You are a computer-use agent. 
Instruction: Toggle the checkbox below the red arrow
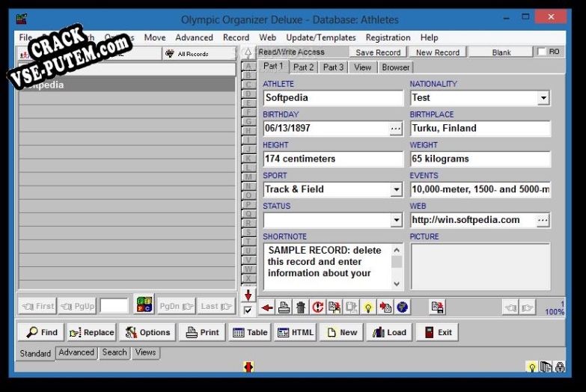click(248, 310)
